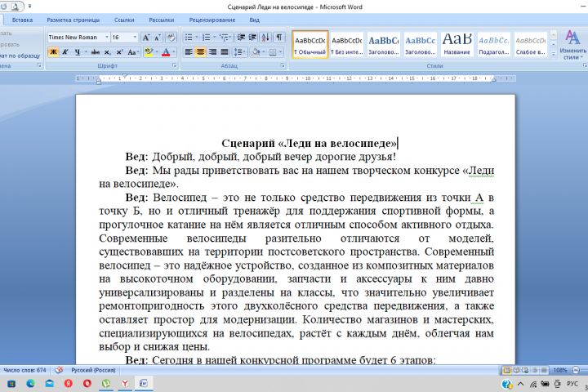Apply the Обычный style

(x=310, y=45)
